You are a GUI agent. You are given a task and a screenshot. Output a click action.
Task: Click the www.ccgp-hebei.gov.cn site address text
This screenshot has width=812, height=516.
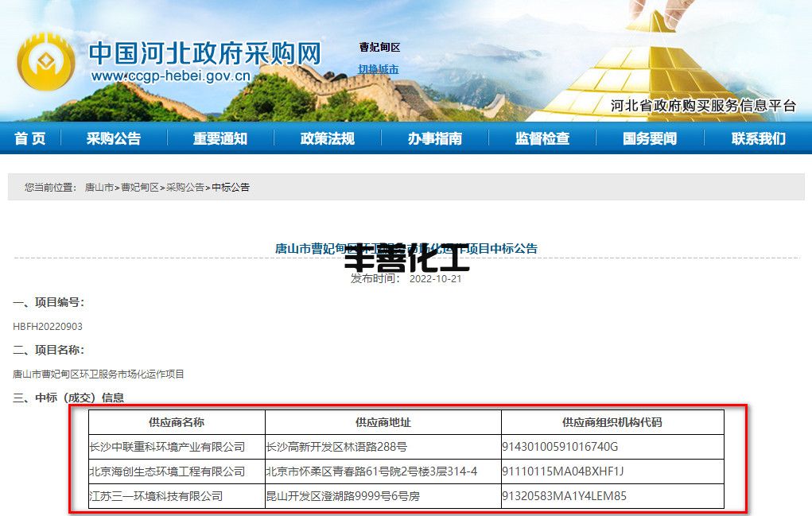(170, 77)
